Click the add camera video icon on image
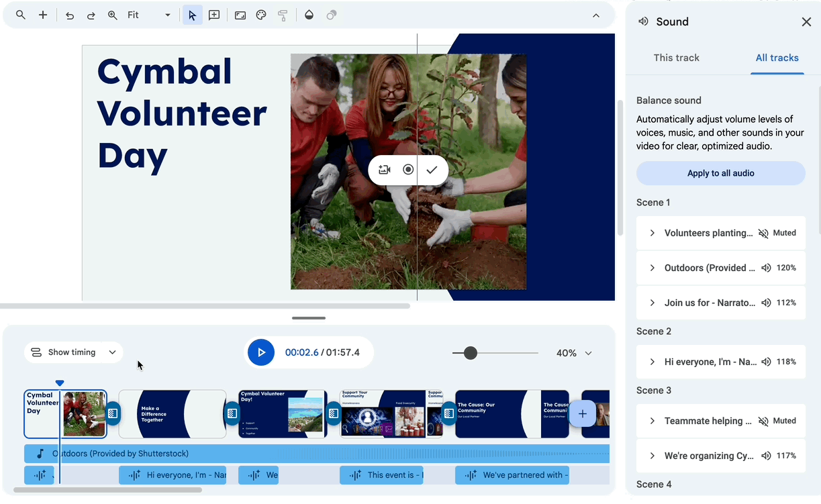This screenshot has height=504, width=821. (x=385, y=170)
